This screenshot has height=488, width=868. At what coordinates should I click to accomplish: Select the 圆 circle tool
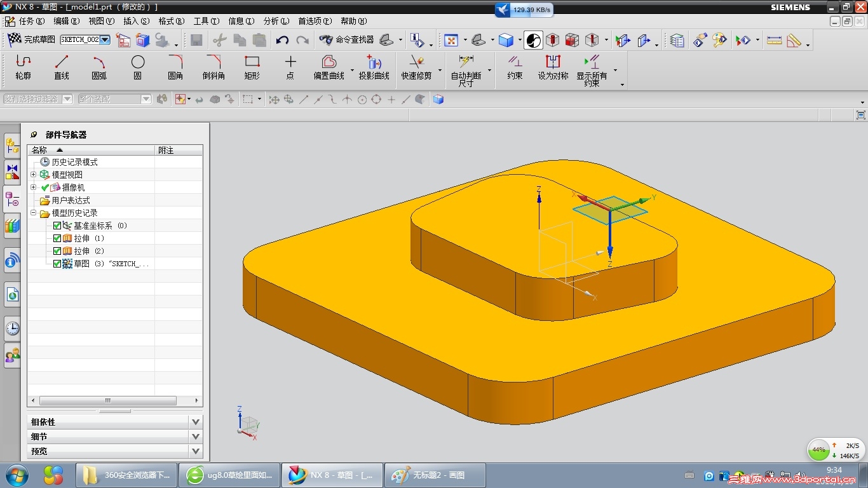pyautogui.click(x=138, y=67)
